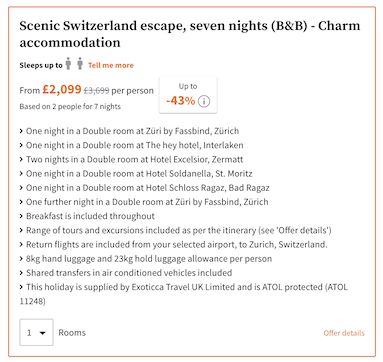Click the chevron beside Züri by Fassbind first night
The height and width of the screenshot is (362, 383).
click(21, 131)
